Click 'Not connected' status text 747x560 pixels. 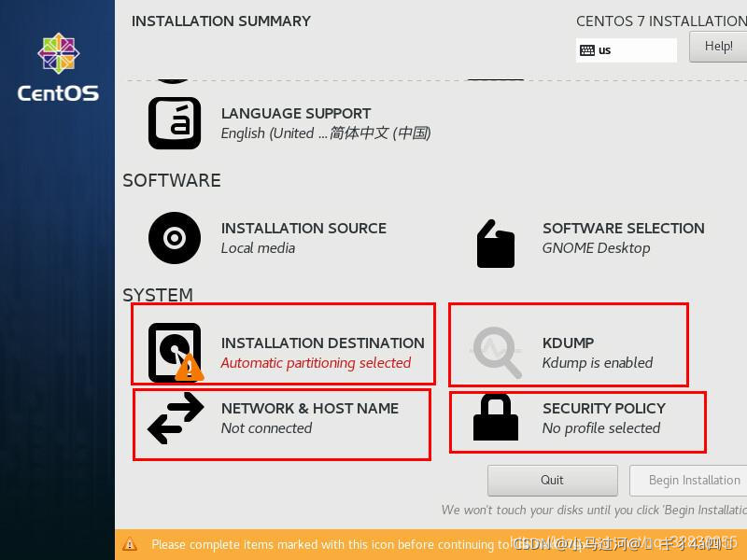click(266, 428)
